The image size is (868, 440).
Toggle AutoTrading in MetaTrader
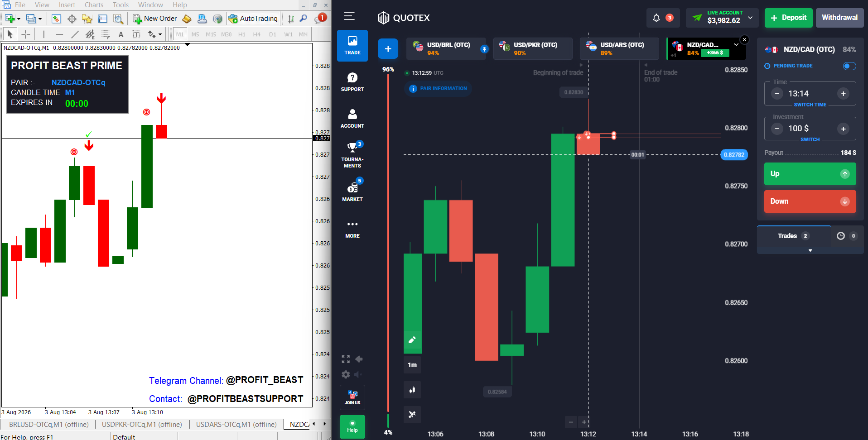(253, 19)
